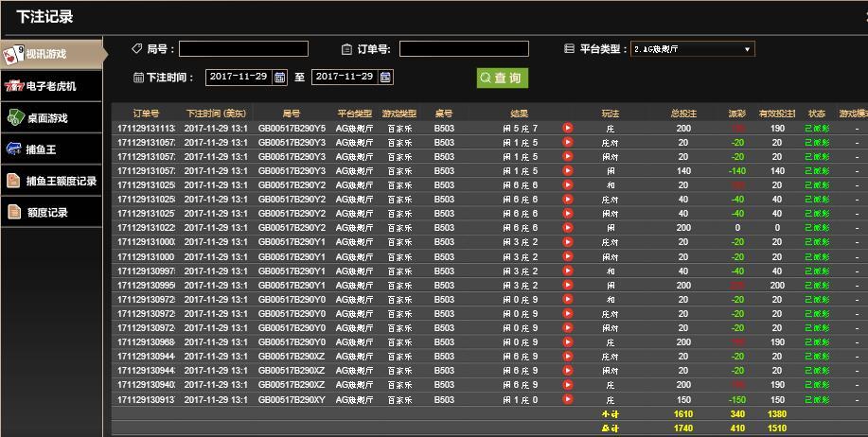Click the 视讯游戏 playing cards icon
The width and height of the screenshot is (868, 437).
pos(13,54)
